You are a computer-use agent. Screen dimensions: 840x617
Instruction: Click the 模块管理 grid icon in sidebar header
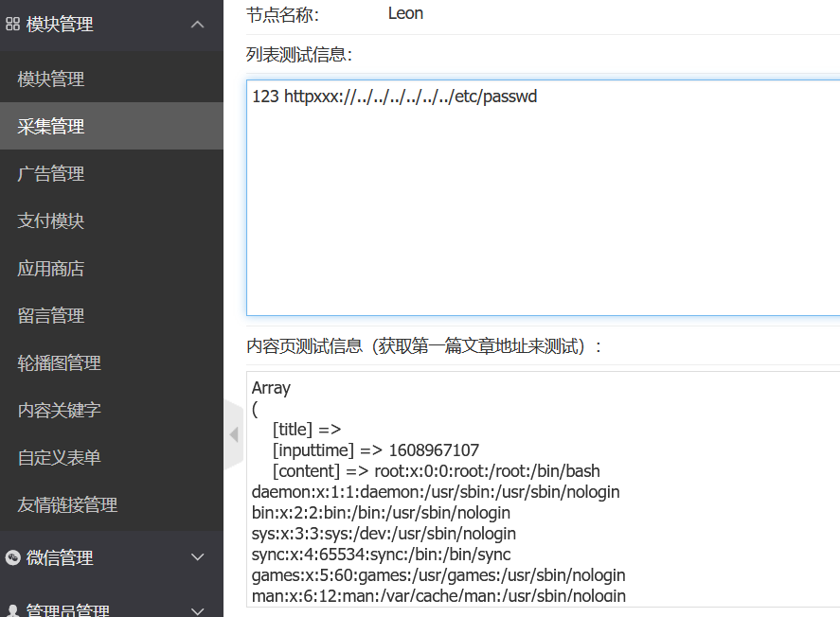coord(12,24)
